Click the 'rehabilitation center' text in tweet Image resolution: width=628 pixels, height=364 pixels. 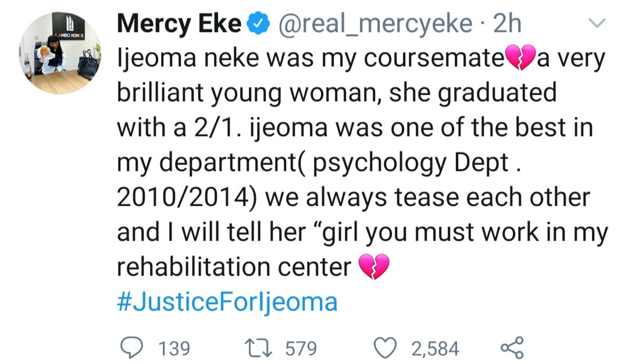coord(234,267)
